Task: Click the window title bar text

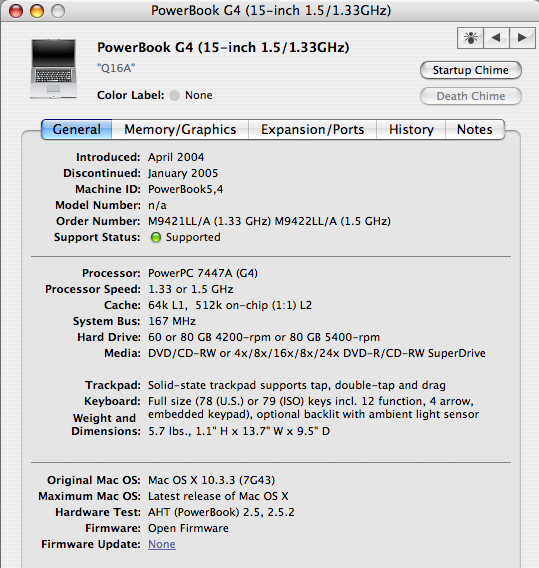Action: coord(271,11)
